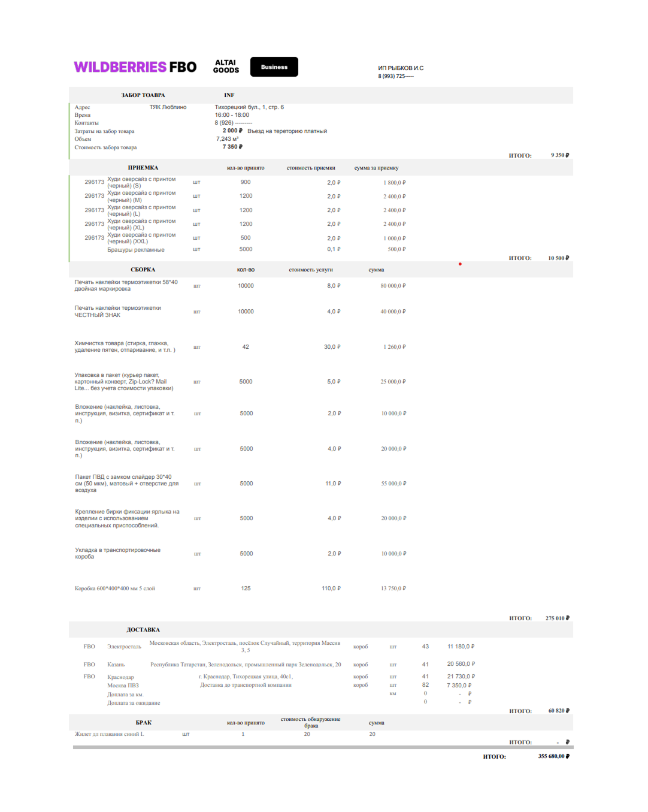Click the БРАК section header
648x812 pixels.
pyautogui.click(x=144, y=723)
